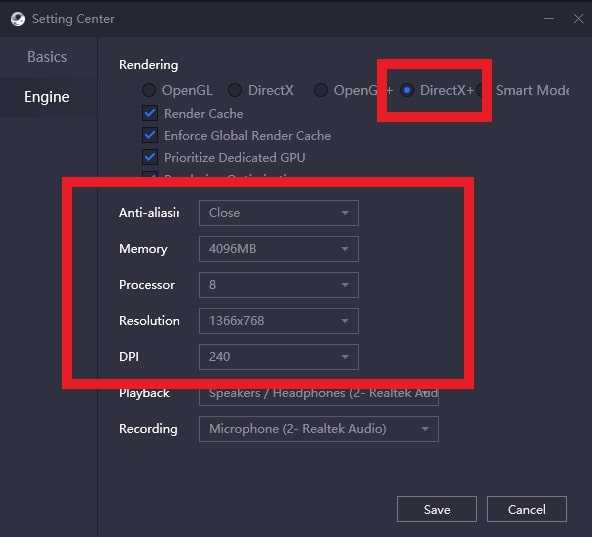This screenshot has width=592, height=537.
Task: Select the DirectX rendering radio button
Action: (x=235, y=90)
